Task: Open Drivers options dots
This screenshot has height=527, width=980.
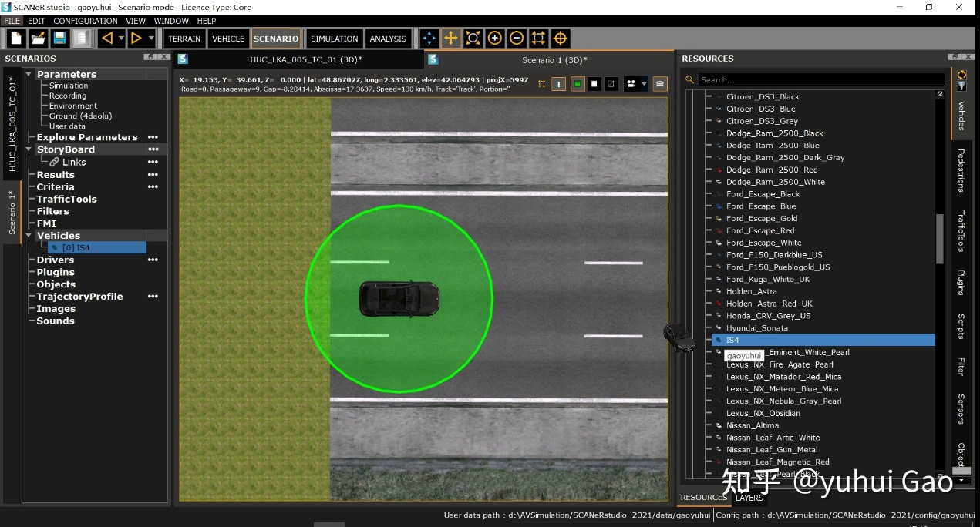Action: [153, 260]
